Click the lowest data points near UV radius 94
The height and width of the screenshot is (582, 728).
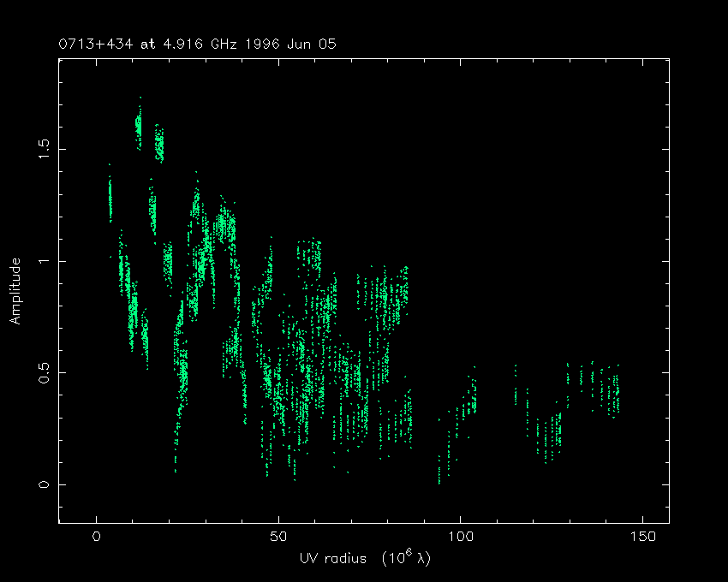439,471
